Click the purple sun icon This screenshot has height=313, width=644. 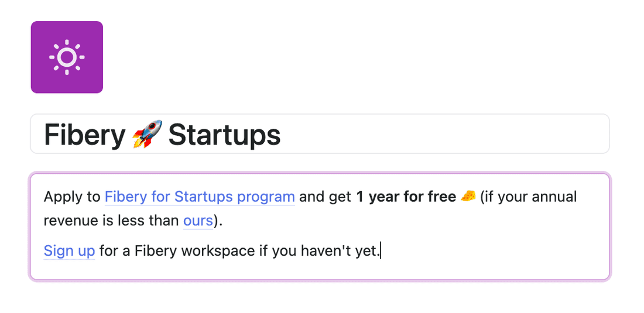coord(67,57)
